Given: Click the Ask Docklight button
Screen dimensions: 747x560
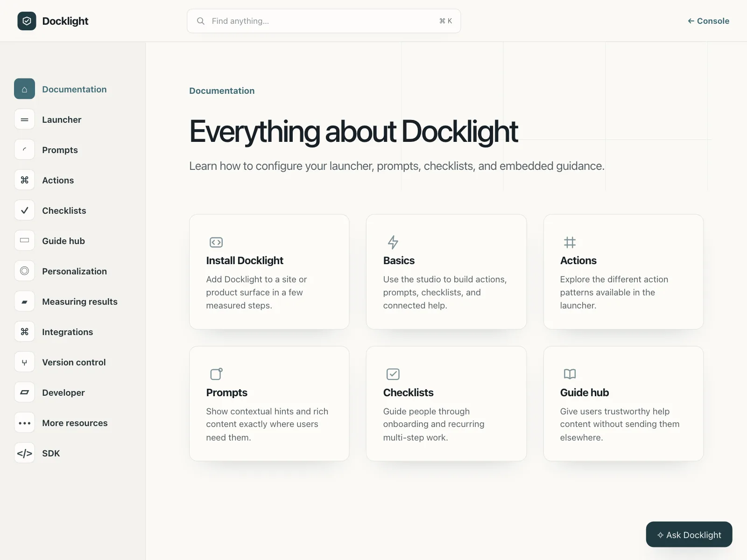Looking at the screenshot, I should 689,534.
